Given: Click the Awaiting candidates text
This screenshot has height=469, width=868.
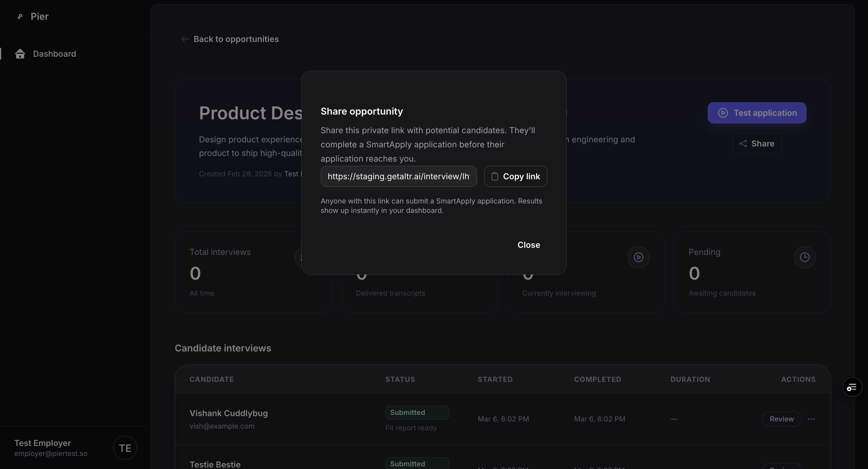Looking at the screenshot, I should 722,293.
